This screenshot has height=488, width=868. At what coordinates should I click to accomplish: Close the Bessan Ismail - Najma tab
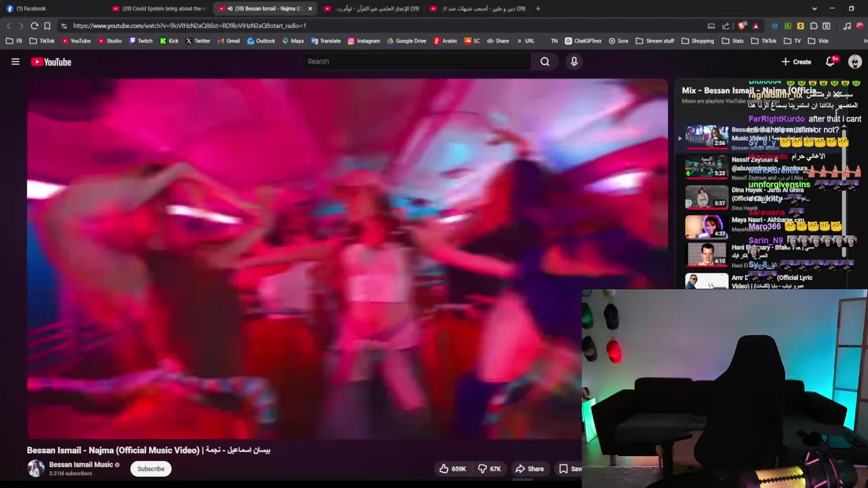click(310, 9)
